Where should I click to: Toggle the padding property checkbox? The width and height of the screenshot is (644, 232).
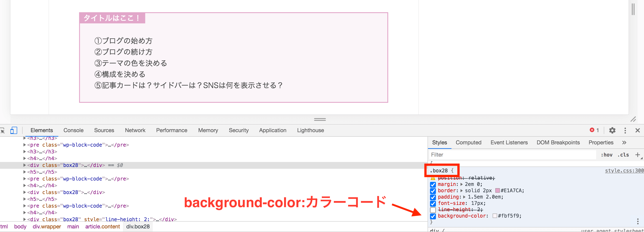(433, 197)
